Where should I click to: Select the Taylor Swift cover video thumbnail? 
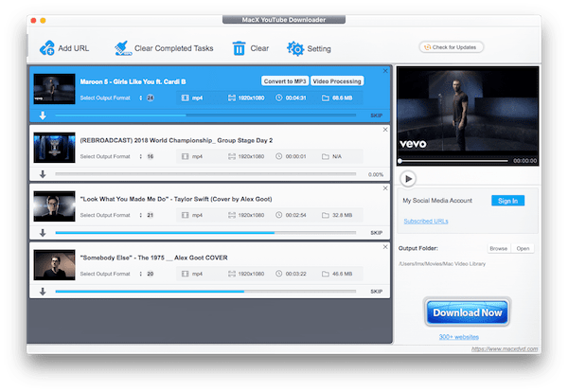tap(53, 205)
